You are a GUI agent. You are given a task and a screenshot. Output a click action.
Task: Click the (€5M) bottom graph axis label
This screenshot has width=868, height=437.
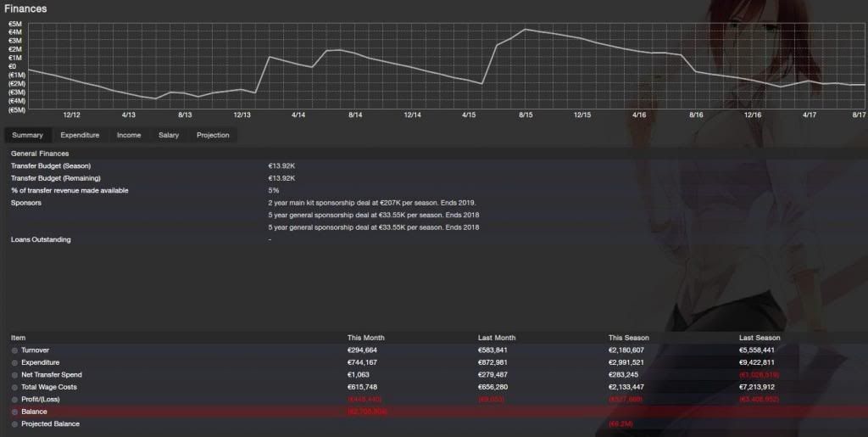pyautogui.click(x=17, y=109)
